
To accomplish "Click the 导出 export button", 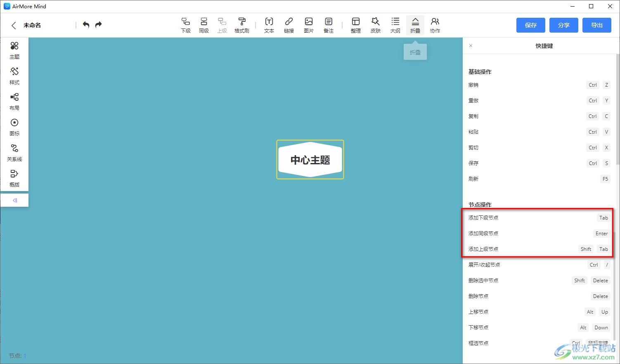I will point(597,25).
